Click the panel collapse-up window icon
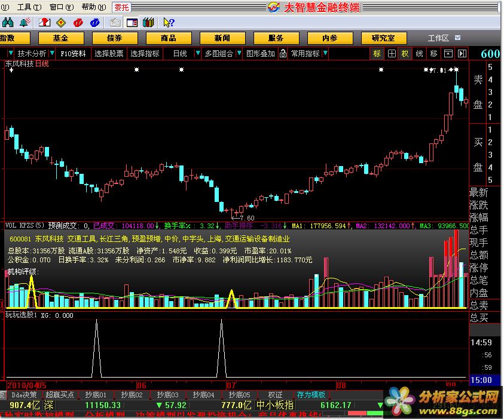 tap(448, 54)
